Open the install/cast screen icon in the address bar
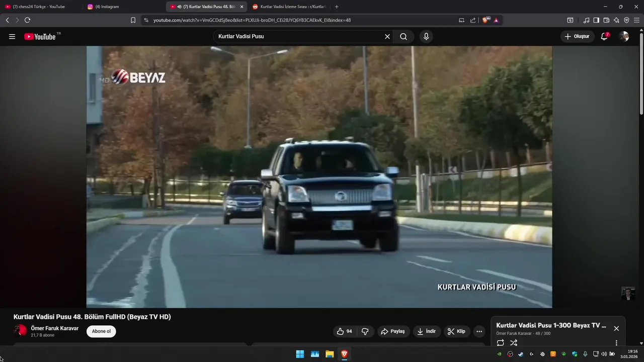 [462, 20]
